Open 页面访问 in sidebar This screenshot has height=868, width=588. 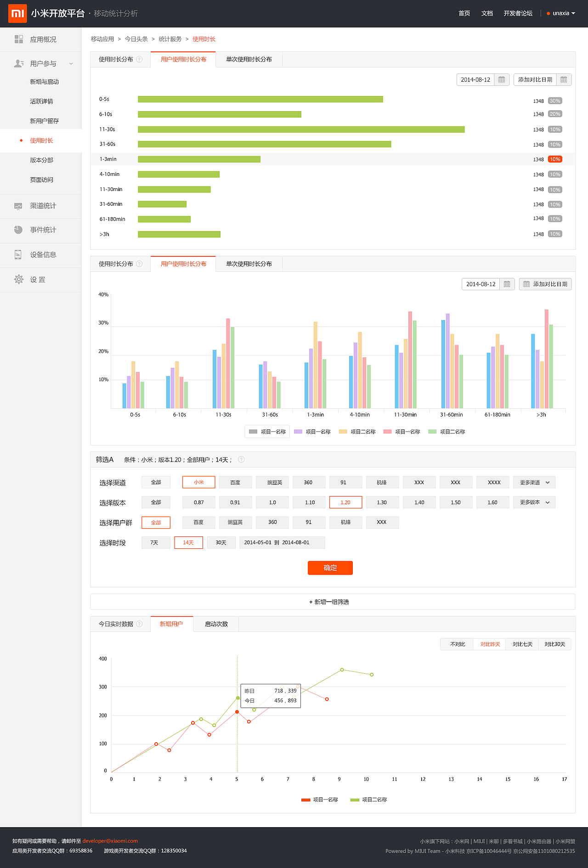pyautogui.click(x=41, y=180)
